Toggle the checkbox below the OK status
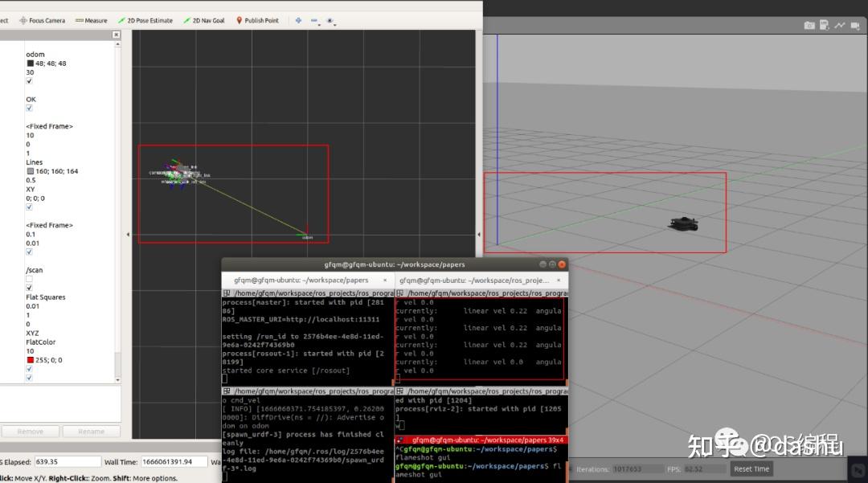868x483 pixels. tap(30, 108)
